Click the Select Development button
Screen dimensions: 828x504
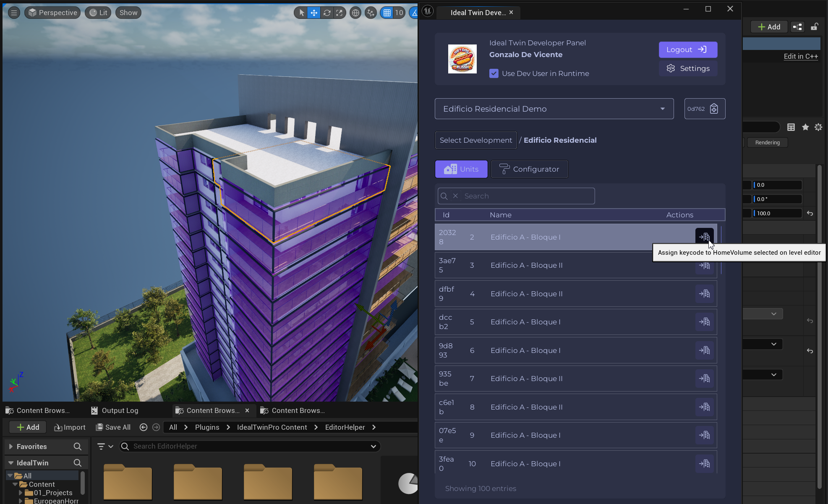coord(475,140)
